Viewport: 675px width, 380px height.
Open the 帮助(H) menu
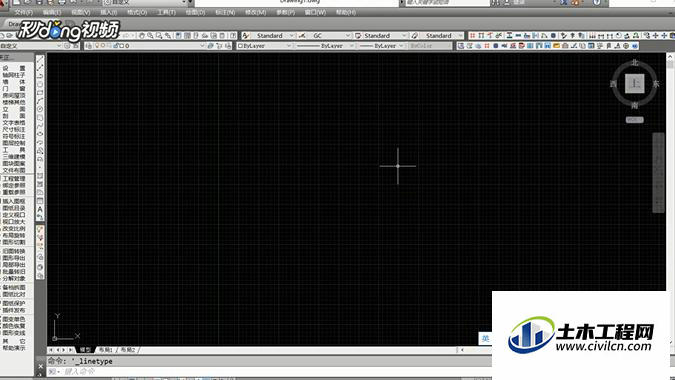click(346, 12)
